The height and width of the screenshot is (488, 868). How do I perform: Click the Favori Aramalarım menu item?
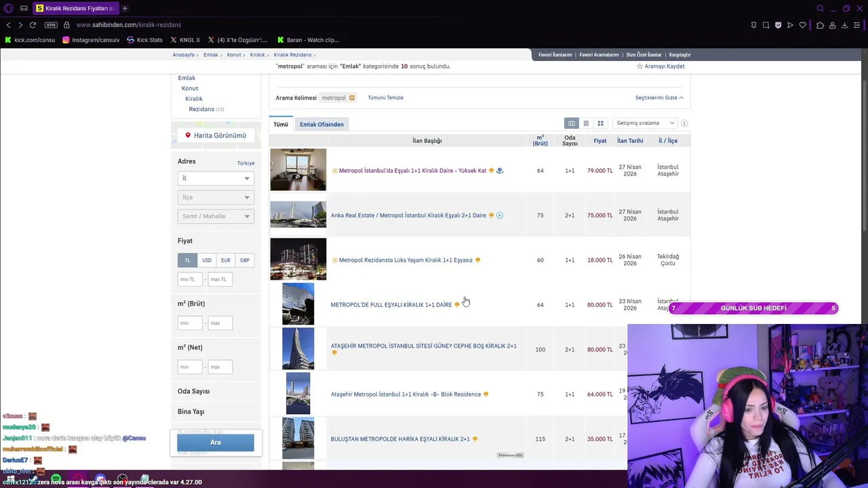[599, 55]
